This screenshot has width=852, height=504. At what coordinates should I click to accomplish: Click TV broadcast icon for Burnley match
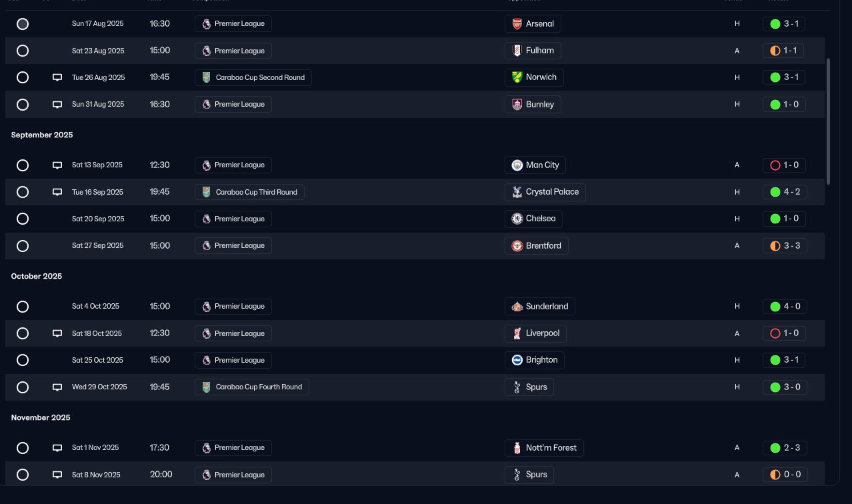57,105
